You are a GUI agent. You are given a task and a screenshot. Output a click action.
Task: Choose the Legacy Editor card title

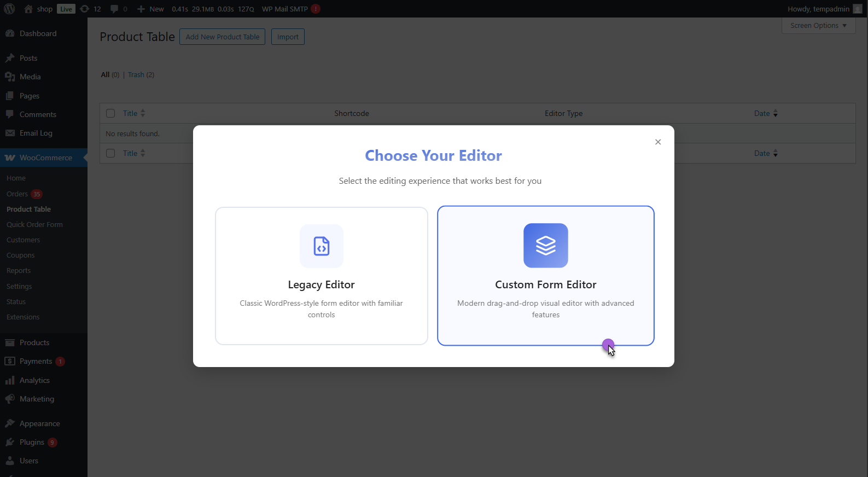click(x=321, y=284)
